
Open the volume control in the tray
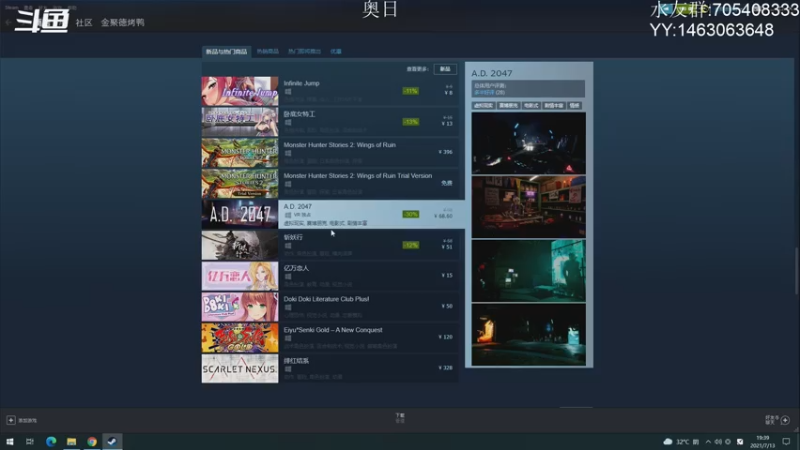[718, 441]
